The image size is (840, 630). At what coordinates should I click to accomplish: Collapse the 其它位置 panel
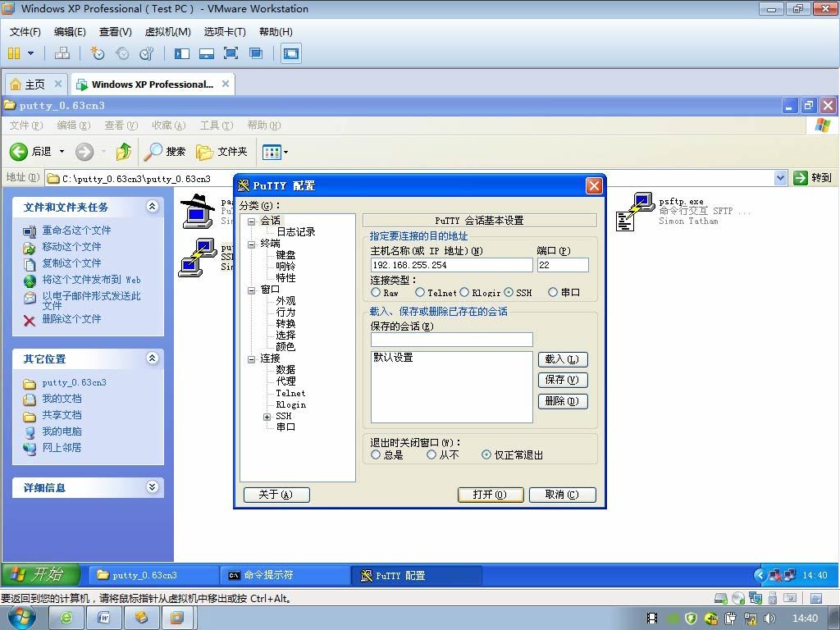[152, 358]
